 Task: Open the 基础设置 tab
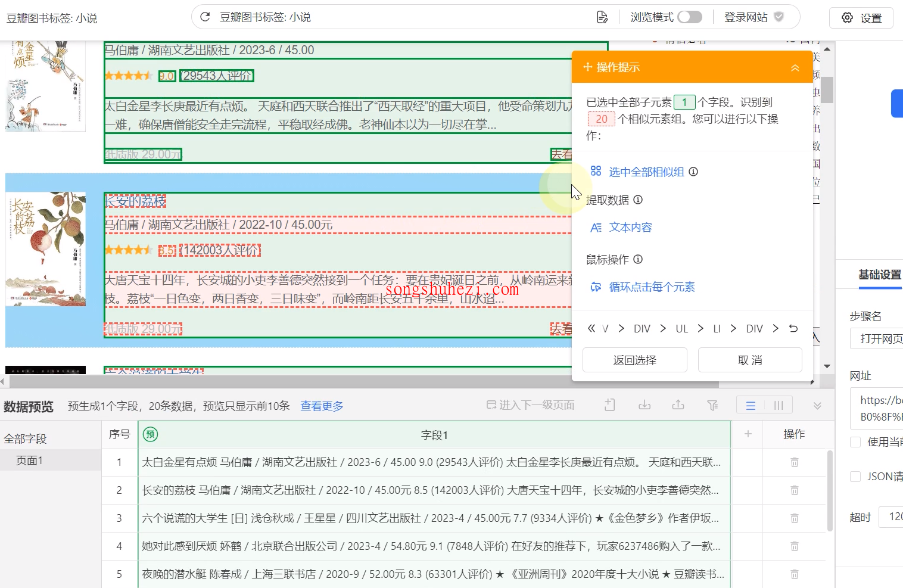pyautogui.click(x=880, y=275)
